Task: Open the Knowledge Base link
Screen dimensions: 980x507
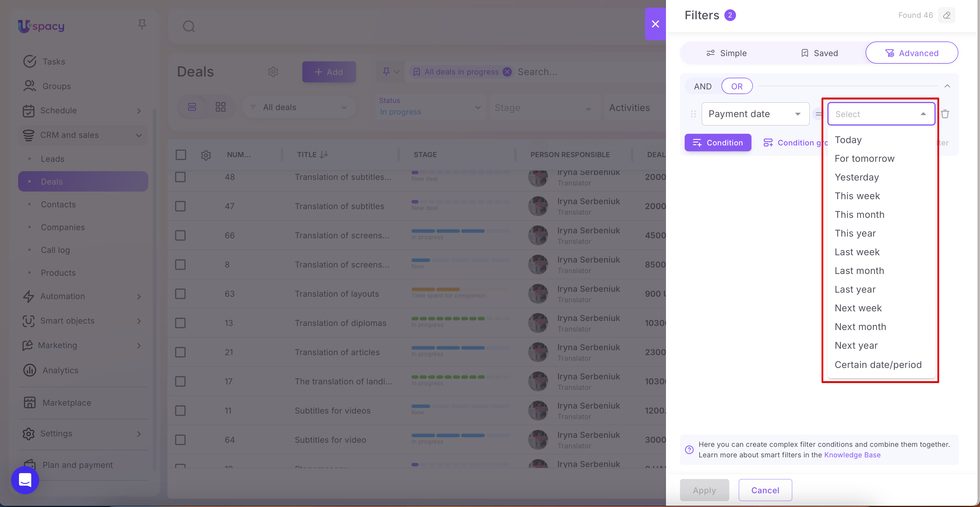Action: tap(852, 455)
